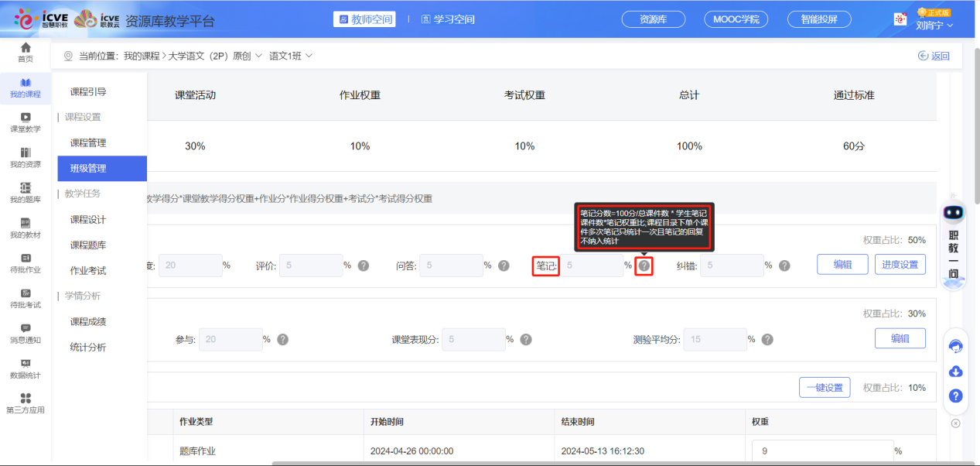The image size is (980, 466).
Task: Click the 进度设置 button
Action: pyautogui.click(x=900, y=264)
